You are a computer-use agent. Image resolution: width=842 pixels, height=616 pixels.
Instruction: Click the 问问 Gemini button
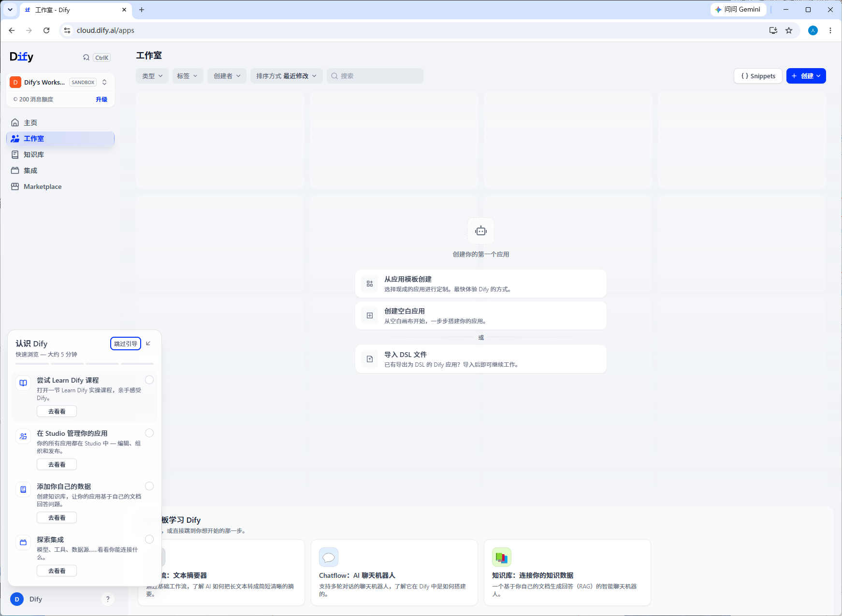click(738, 10)
